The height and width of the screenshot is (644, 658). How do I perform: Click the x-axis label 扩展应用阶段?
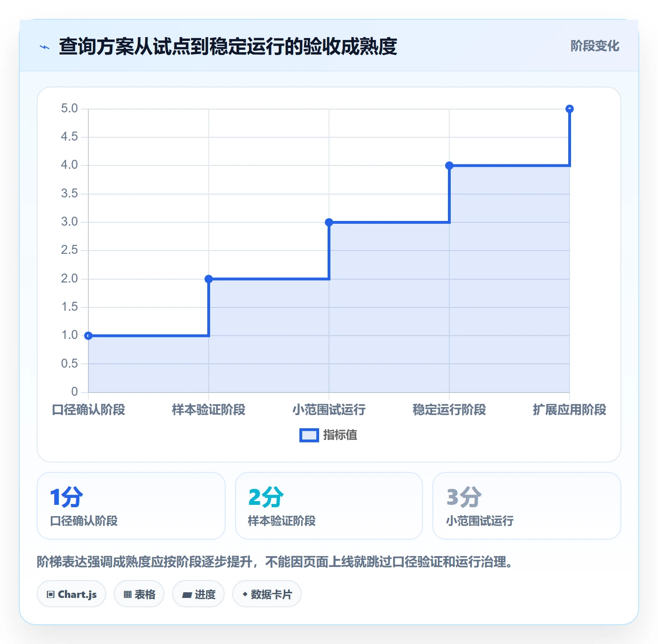point(570,410)
